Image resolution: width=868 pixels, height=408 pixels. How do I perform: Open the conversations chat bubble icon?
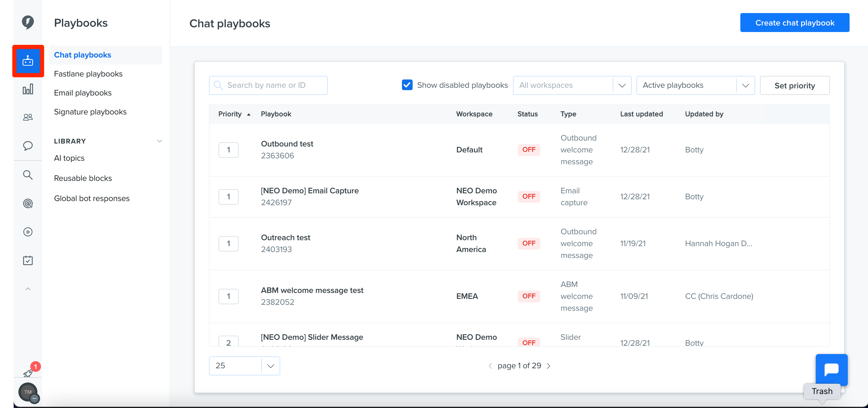(x=28, y=146)
